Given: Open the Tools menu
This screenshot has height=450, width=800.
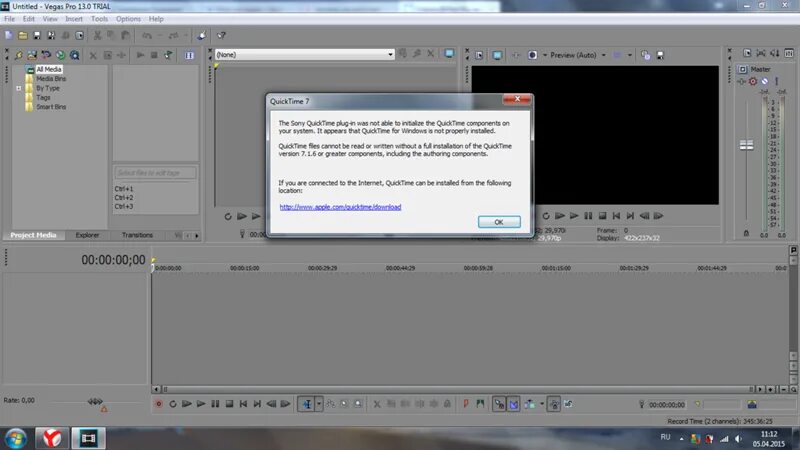Looking at the screenshot, I should point(99,19).
